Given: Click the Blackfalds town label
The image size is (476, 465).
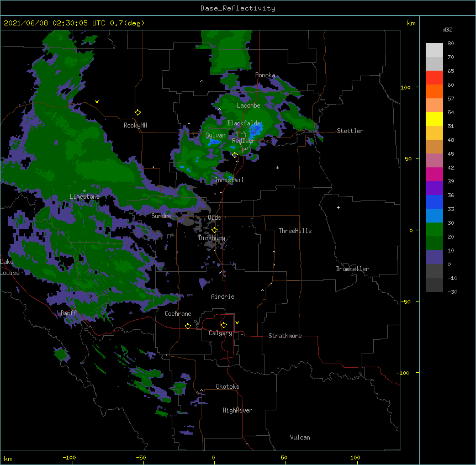Looking at the screenshot, I should [x=244, y=123].
